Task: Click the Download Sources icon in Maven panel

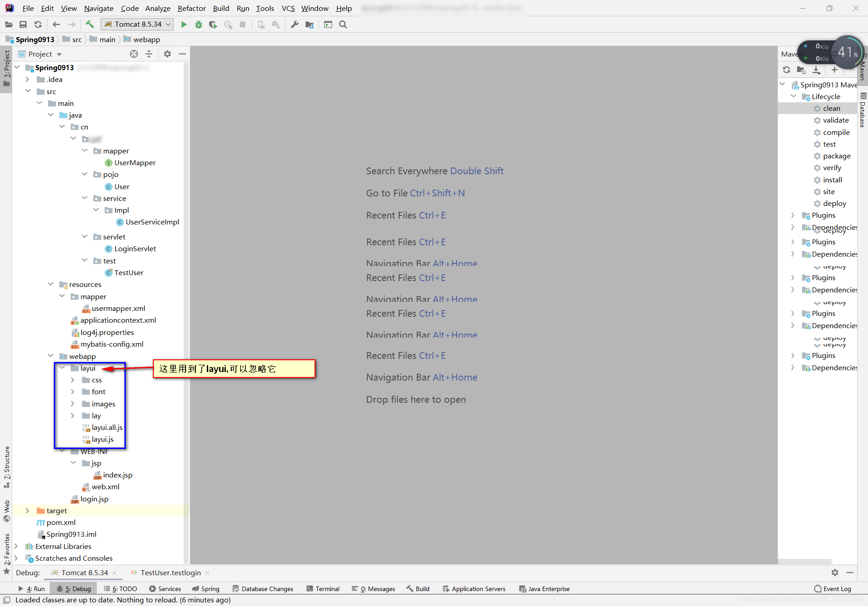Action: tap(816, 70)
